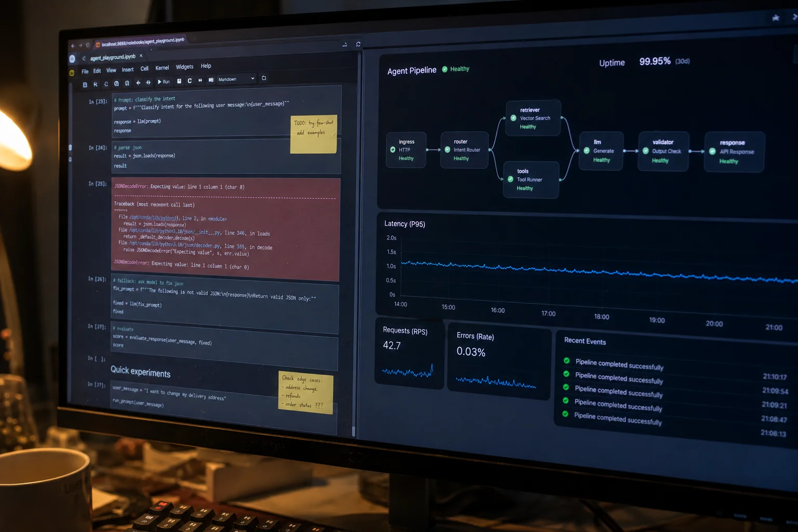Click the router Intent Router status icon
Viewport: 798px width, 532px height.
click(447, 150)
